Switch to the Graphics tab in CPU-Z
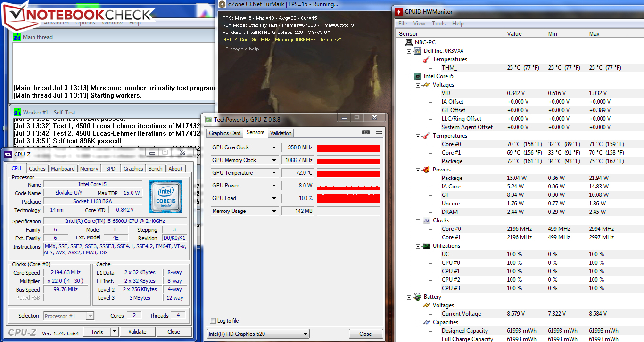 [x=133, y=169]
